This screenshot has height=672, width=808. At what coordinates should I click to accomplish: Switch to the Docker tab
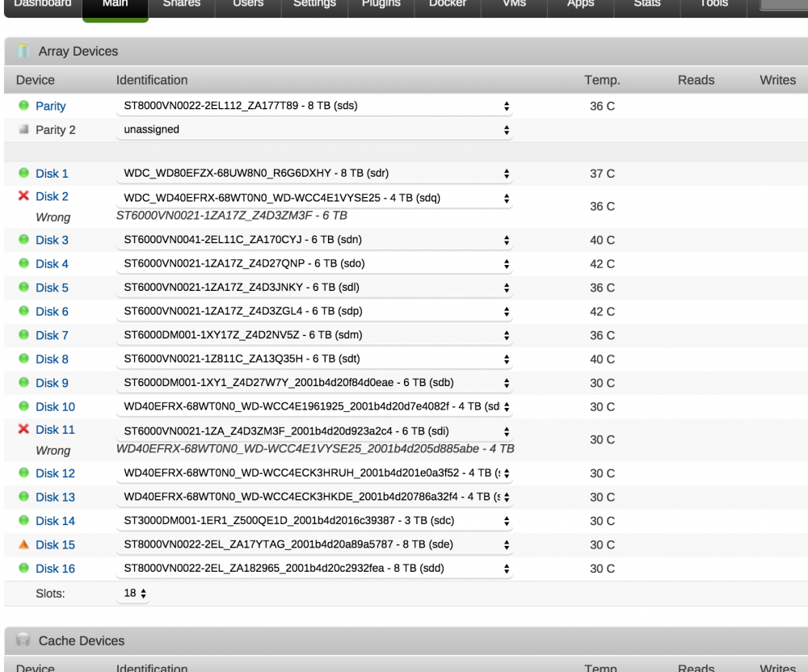click(x=448, y=5)
